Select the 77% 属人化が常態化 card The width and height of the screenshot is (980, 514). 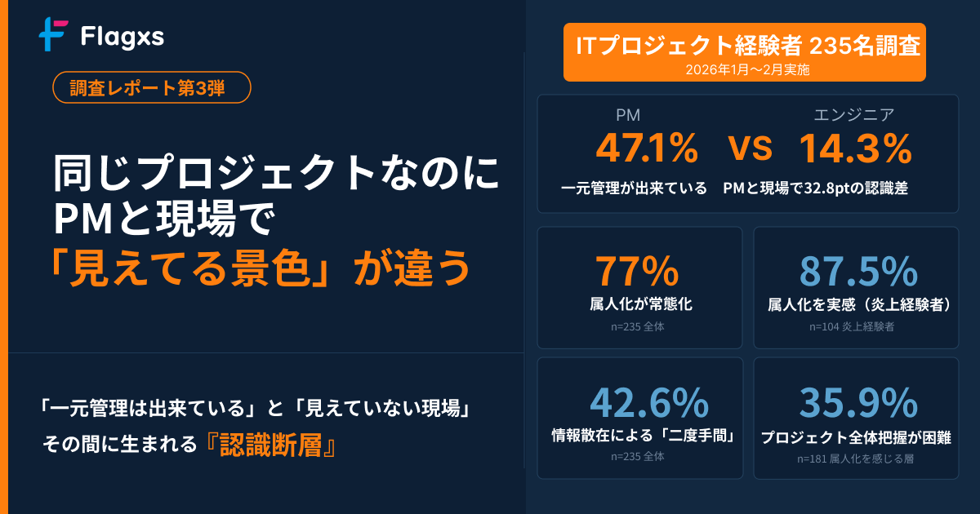click(x=640, y=288)
